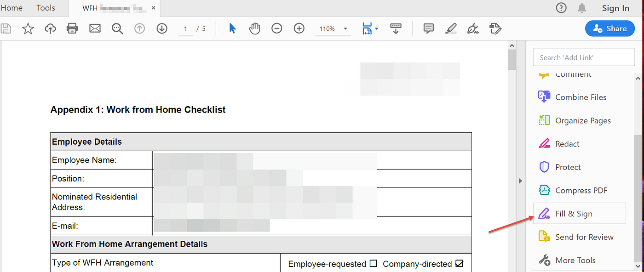Image resolution: width=644 pixels, height=272 pixels.
Task: Expand fit page options dropdown arrow
Action: click(x=377, y=28)
